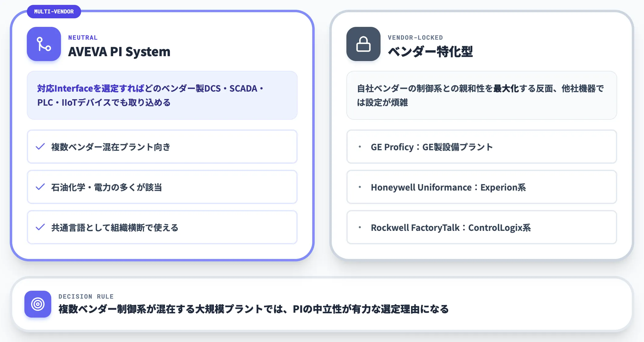Select the GE Proficy：GE製設備プラント item
The width and height of the screenshot is (644, 342).
[x=482, y=147]
